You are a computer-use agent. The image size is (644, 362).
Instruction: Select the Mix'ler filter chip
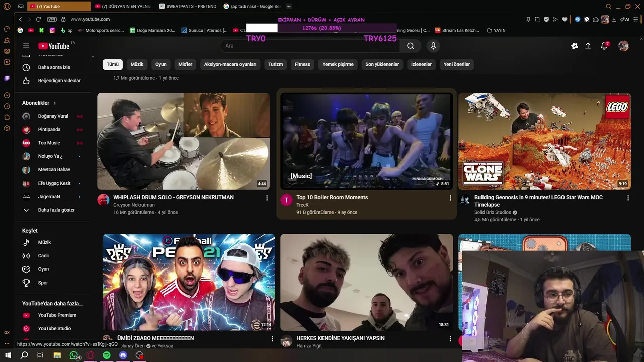click(x=185, y=64)
